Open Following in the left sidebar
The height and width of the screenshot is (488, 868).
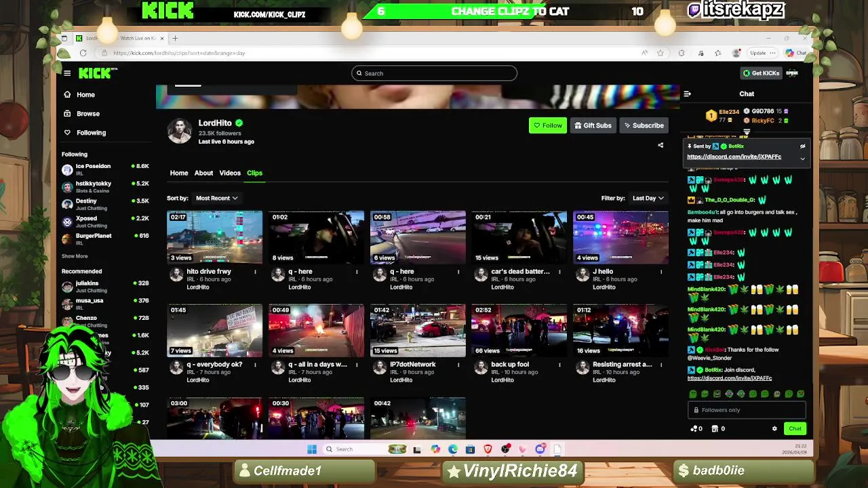(x=91, y=133)
